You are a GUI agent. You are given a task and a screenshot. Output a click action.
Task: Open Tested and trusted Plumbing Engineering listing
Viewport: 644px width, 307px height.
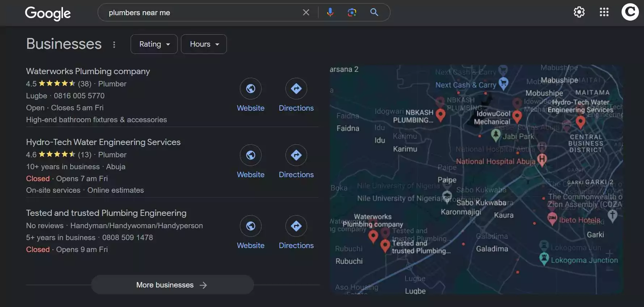(x=106, y=213)
